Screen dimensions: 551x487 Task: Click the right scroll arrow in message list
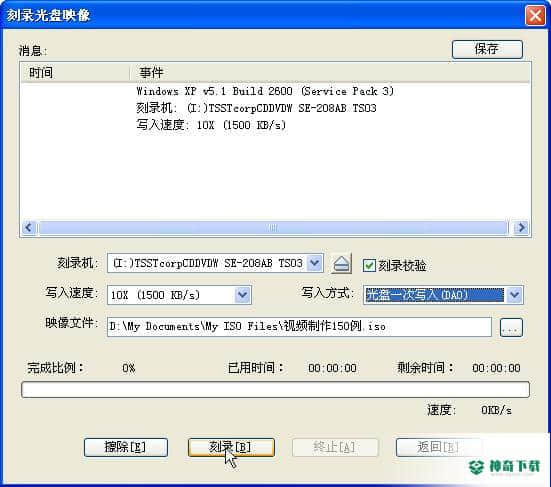click(521, 228)
